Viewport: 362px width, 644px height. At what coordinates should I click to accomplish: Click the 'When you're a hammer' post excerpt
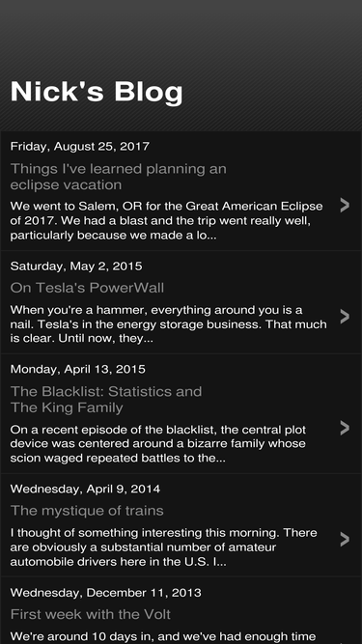(x=169, y=324)
